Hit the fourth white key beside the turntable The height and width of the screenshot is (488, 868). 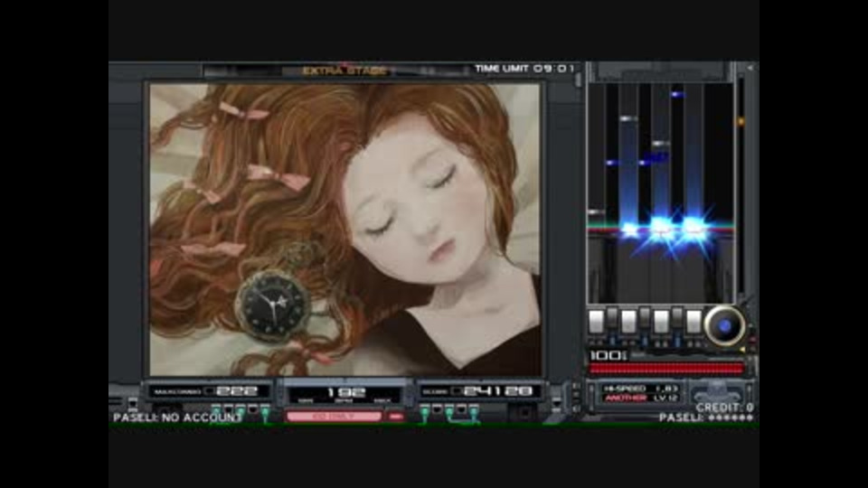click(693, 322)
